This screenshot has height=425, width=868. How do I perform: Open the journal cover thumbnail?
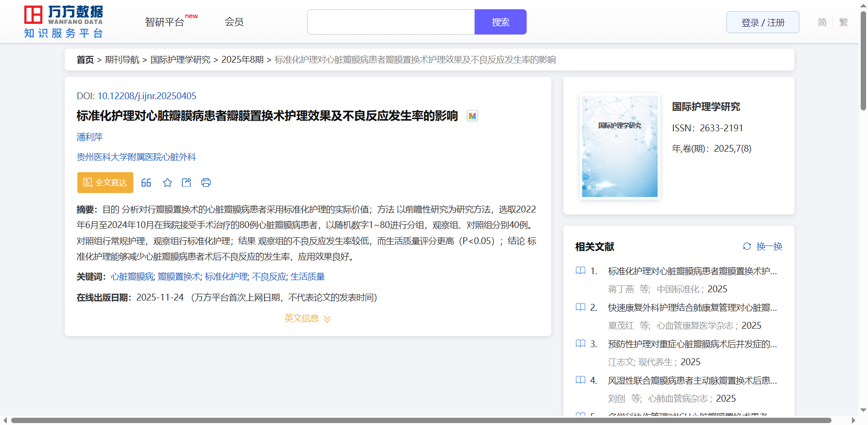[619, 146]
